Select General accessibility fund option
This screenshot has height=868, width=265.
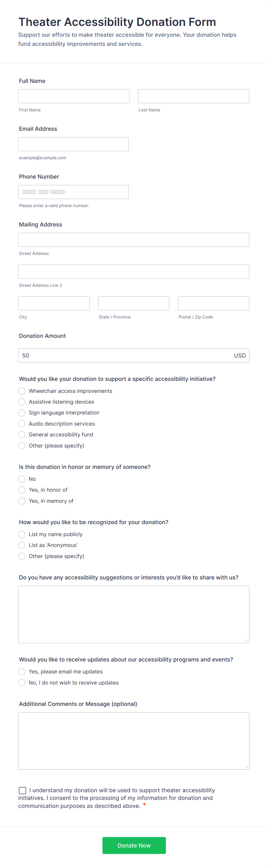22,435
